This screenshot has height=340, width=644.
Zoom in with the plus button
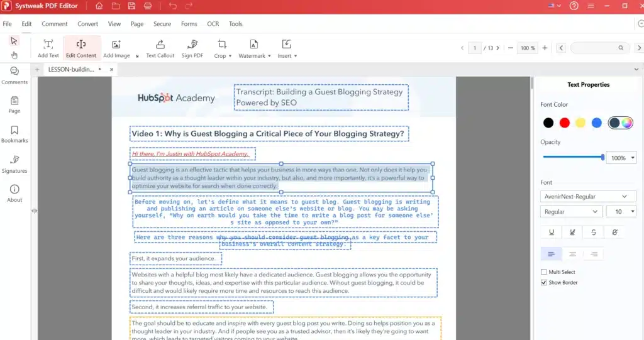[x=545, y=48]
